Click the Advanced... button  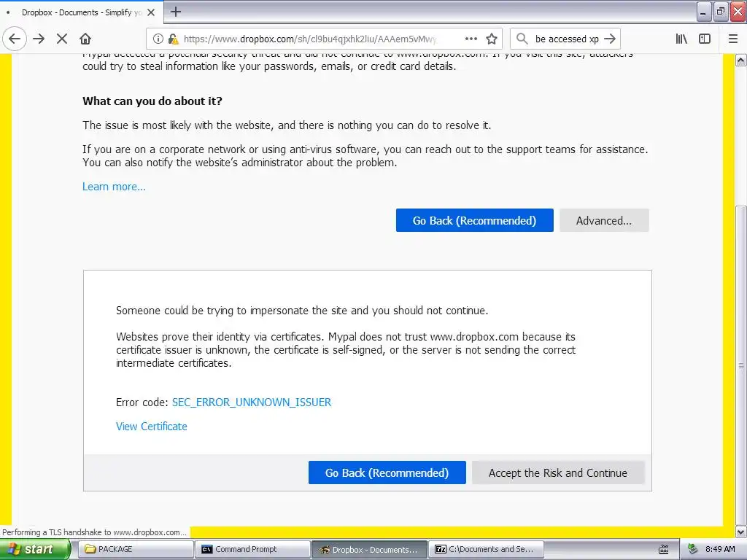pyautogui.click(x=604, y=220)
